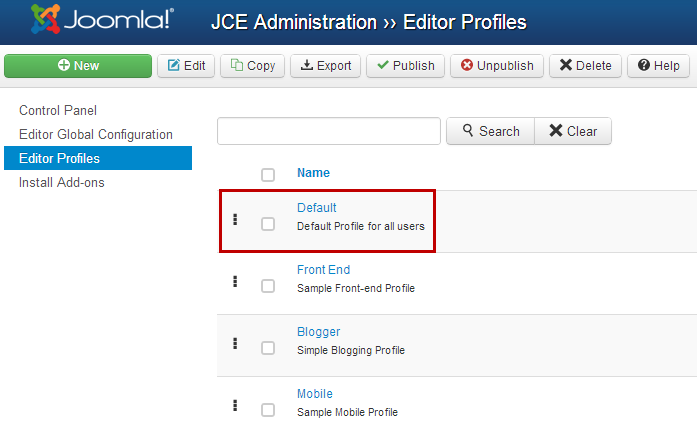Click the Copy toolbar button
This screenshot has width=697, height=436.
pos(252,66)
